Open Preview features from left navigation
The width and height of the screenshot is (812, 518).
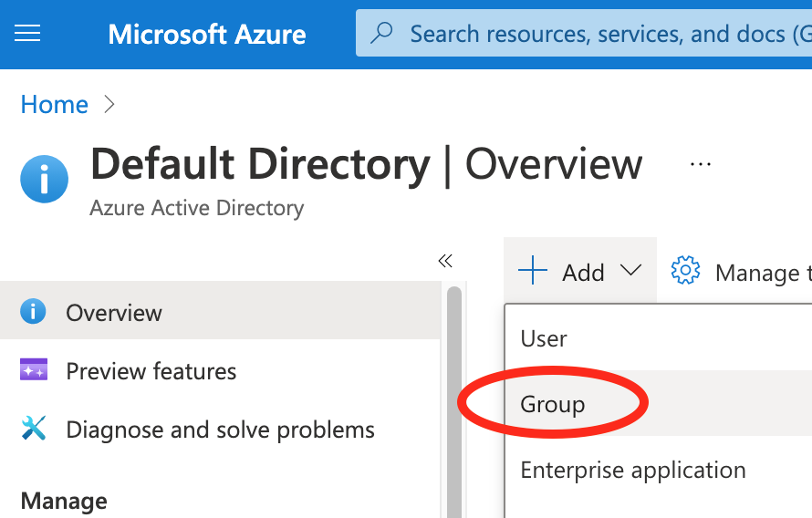tap(151, 371)
